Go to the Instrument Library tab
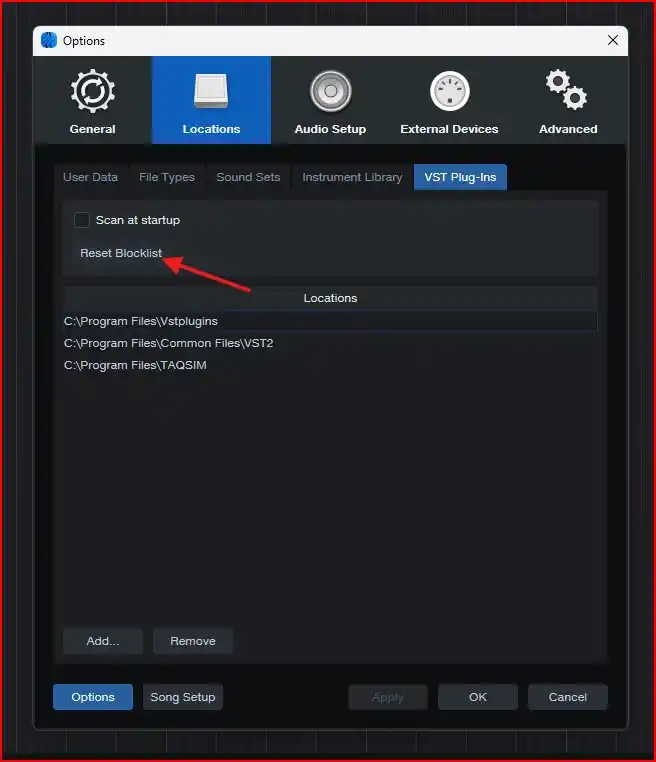This screenshot has width=656, height=762. pyautogui.click(x=352, y=177)
